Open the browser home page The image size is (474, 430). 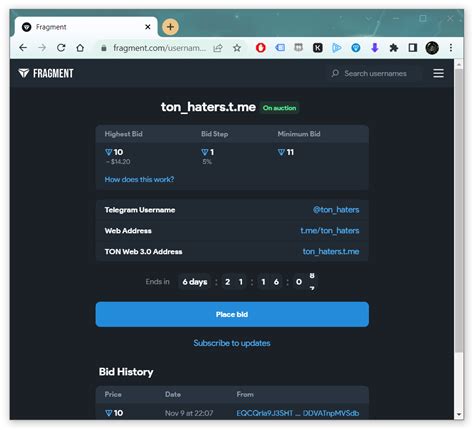pos(80,48)
